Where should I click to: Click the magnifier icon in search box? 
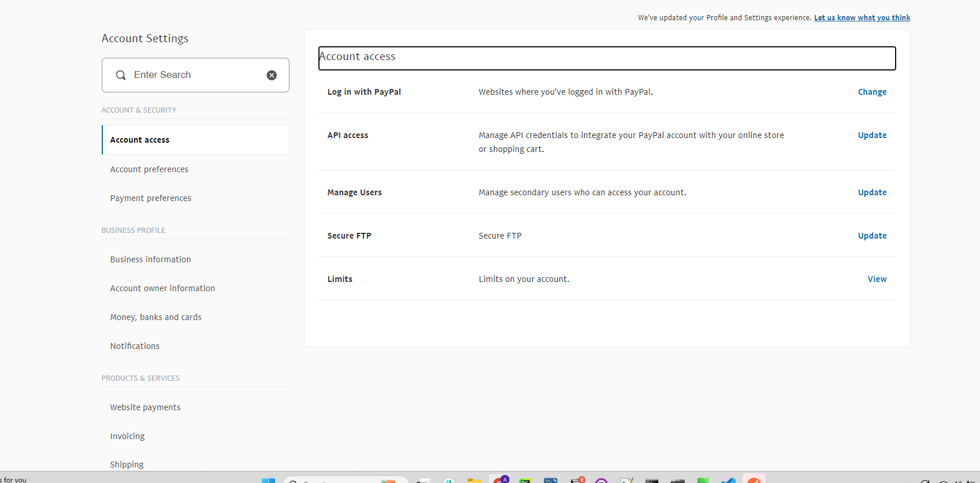tap(121, 75)
